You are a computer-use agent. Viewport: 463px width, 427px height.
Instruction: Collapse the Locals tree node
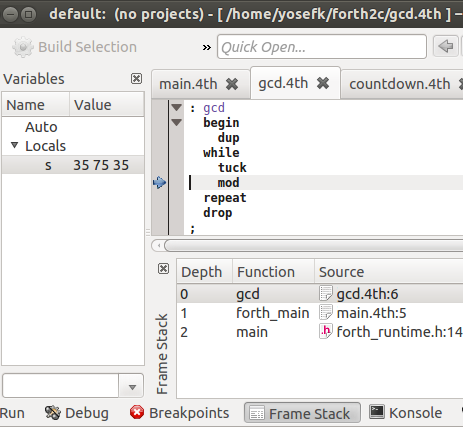[x=14, y=145]
